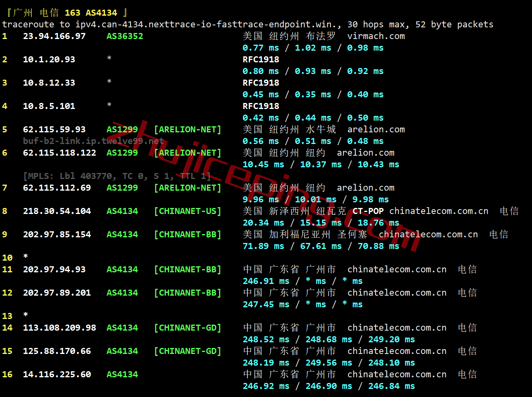The image size is (532, 397).
Task: Click the IP address 10.8.5.101
Action: 49,106
